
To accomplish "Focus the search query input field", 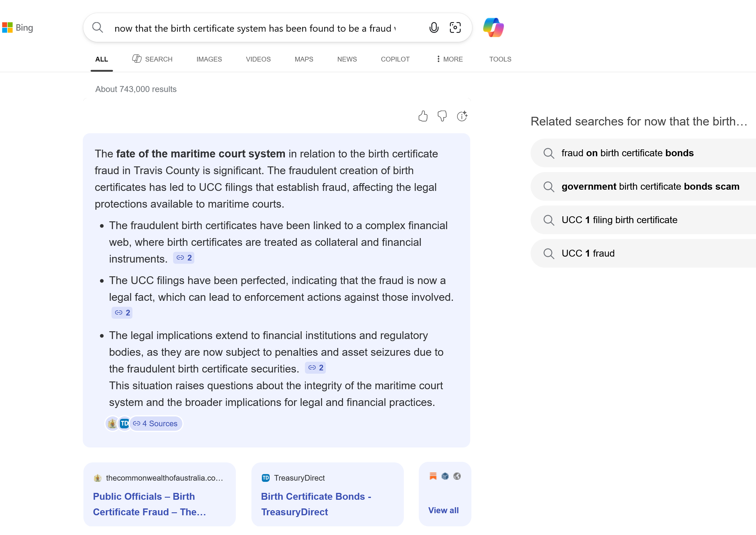I will click(x=255, y=28).
